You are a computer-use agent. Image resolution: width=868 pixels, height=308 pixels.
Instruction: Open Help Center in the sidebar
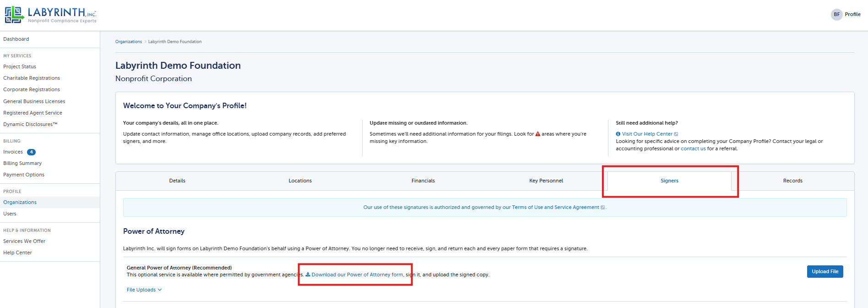coord(17,253)
